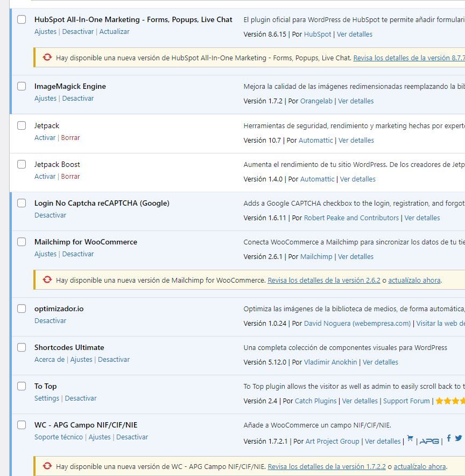Click Desactivar under ImageMagick Engine

click(78, 99)
